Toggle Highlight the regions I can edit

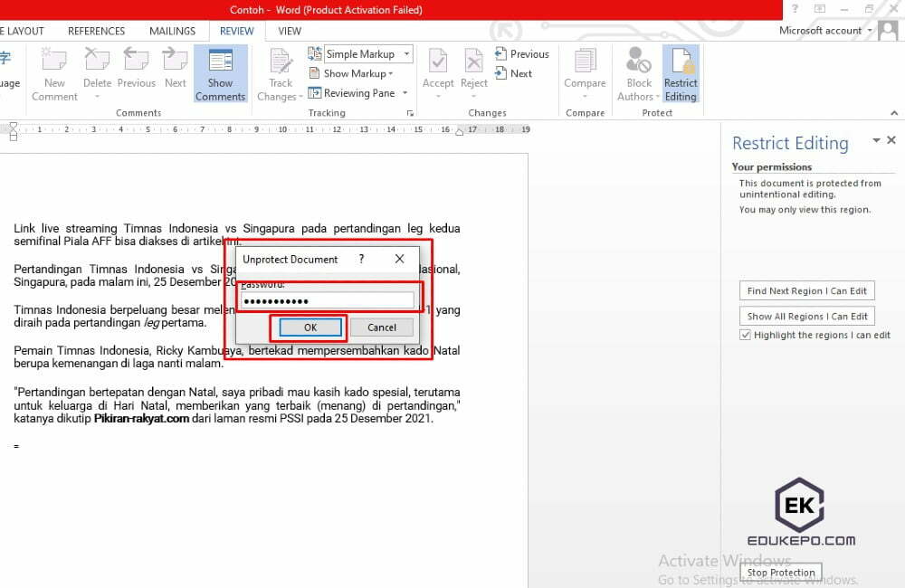[x=746, y=334]
